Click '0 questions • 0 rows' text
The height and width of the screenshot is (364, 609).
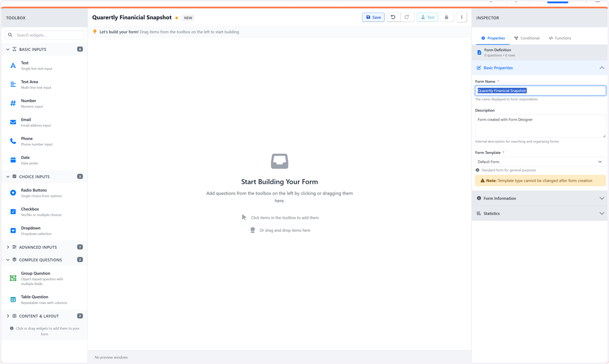tap(500, 55)
